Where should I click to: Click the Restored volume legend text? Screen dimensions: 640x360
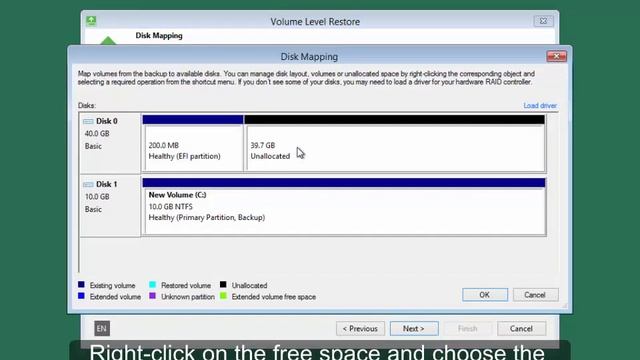click(x=186, y=286)
